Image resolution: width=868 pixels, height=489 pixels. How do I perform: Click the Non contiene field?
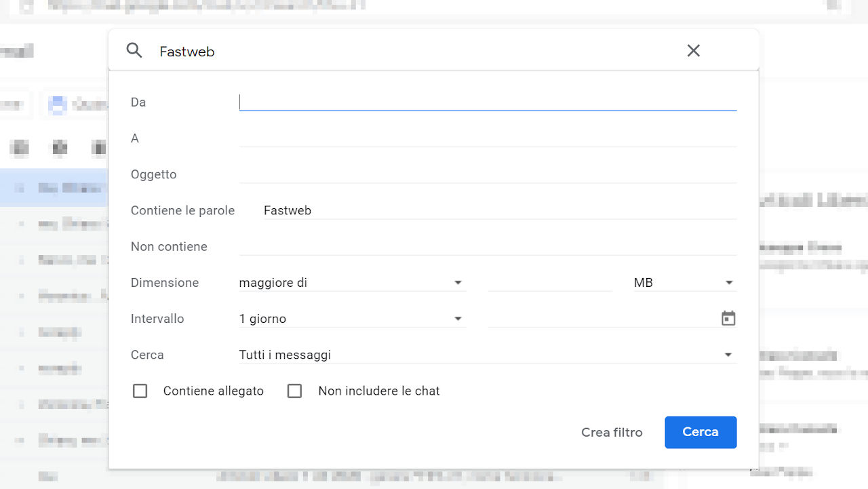(488, 246)
